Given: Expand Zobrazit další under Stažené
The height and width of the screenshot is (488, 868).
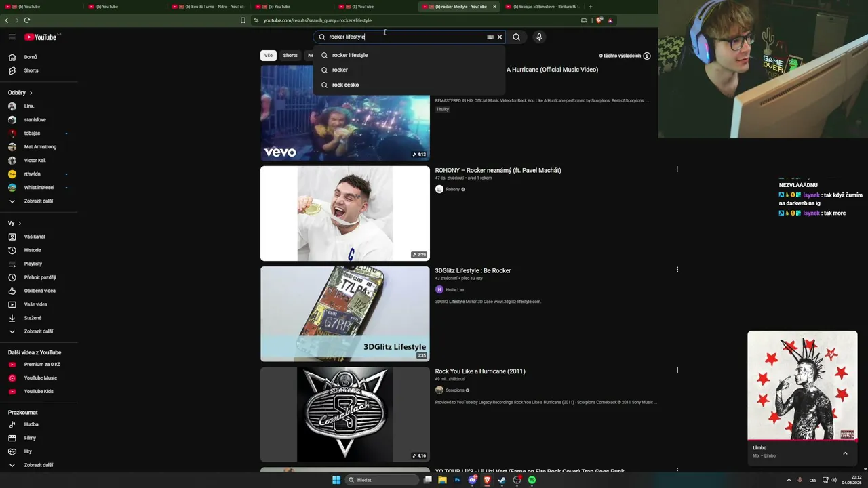Looking at the screenshot, I should coord(39,331).
